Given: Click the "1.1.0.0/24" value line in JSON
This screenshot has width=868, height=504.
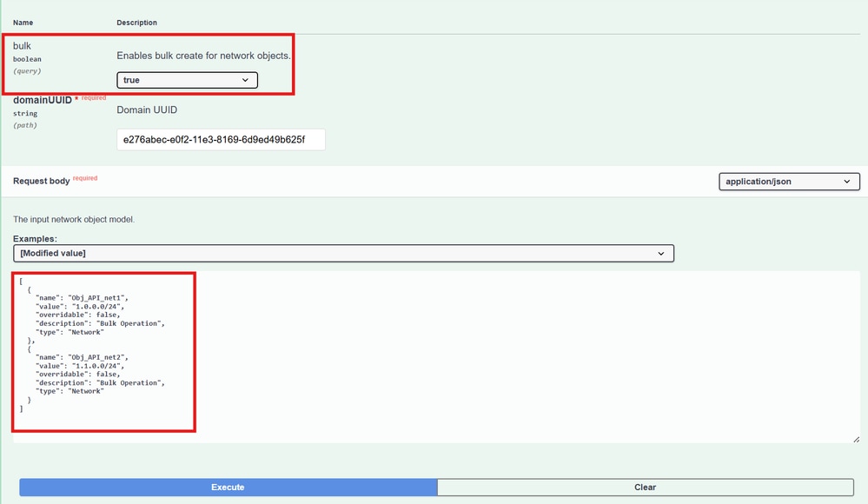Looking at the screenshot, I should click(x=80, y=366).
